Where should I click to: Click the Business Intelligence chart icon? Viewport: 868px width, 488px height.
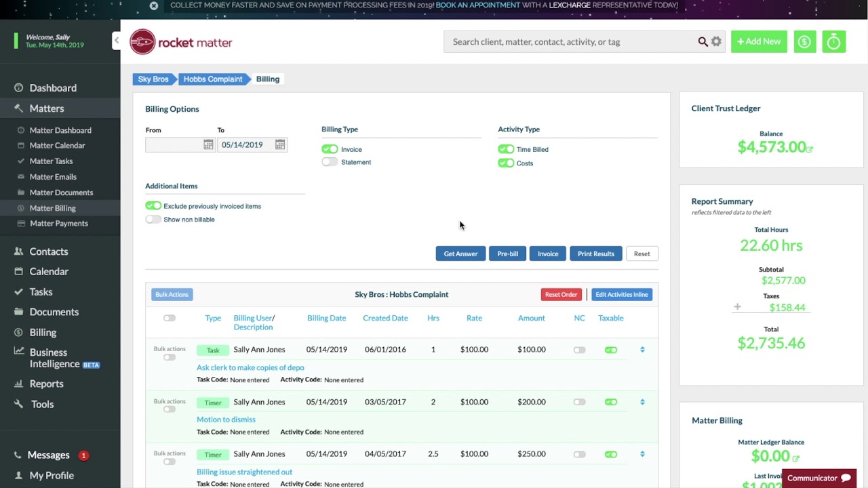point(18,352)
